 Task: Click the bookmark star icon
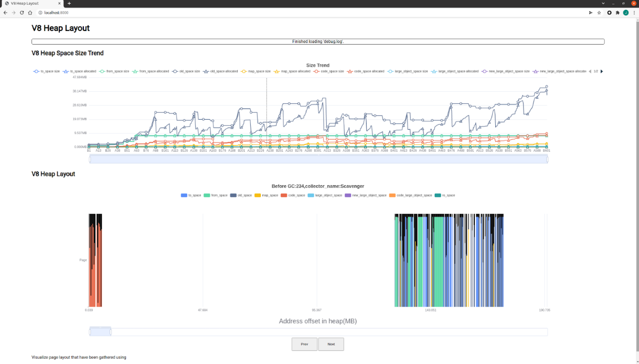599,13
